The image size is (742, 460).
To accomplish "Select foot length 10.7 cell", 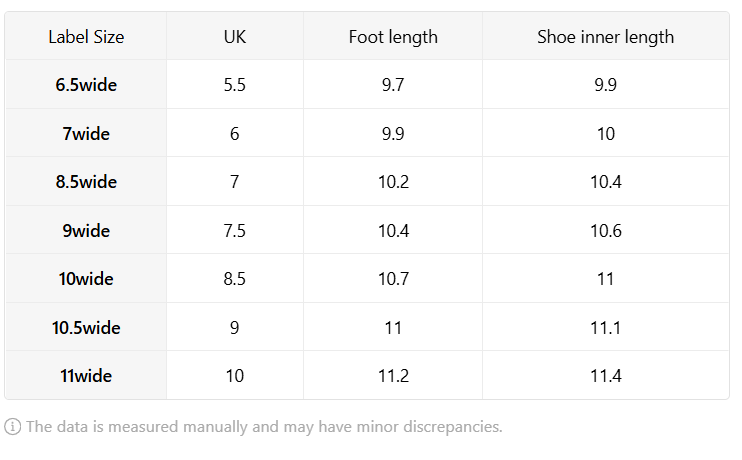I will click(x=393, y=279).
